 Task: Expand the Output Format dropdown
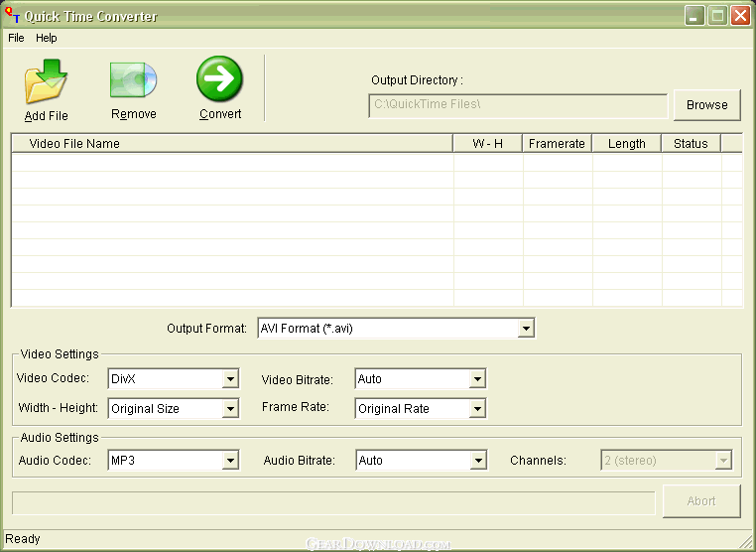526,329
